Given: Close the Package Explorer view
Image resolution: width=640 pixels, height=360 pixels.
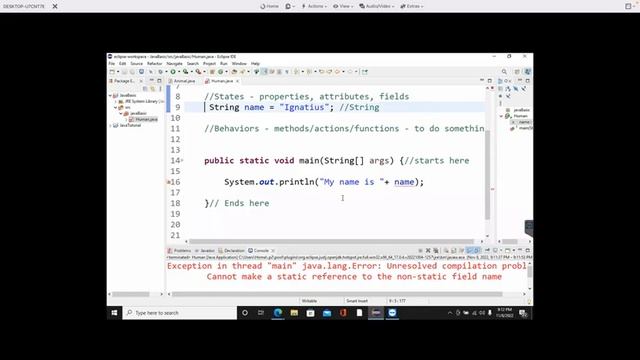Looking at the screenshot, I should 141,81.
